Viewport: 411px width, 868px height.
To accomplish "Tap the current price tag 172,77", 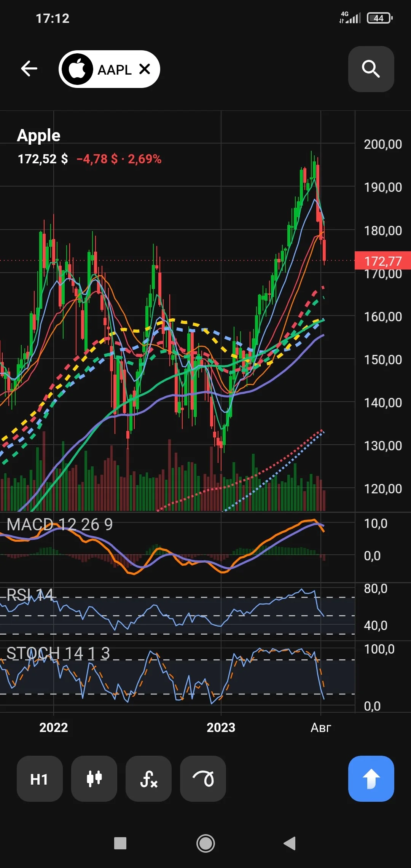I will 383,261.
